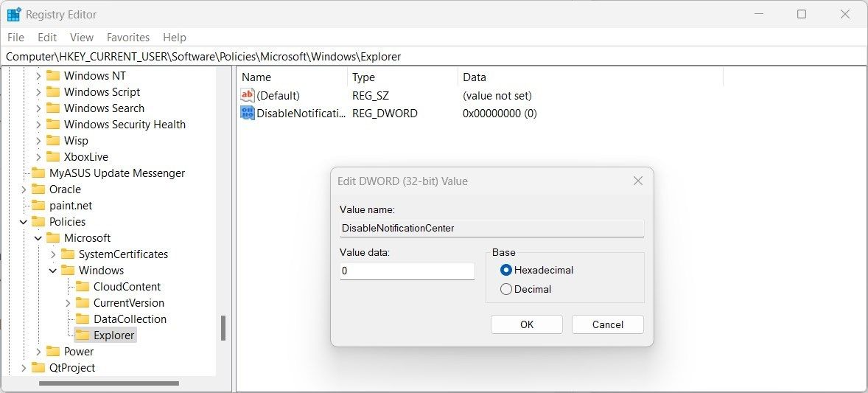Expand the Windows Security Health node
The width and height of the screenshot is (868, 393).
[38, 125]
